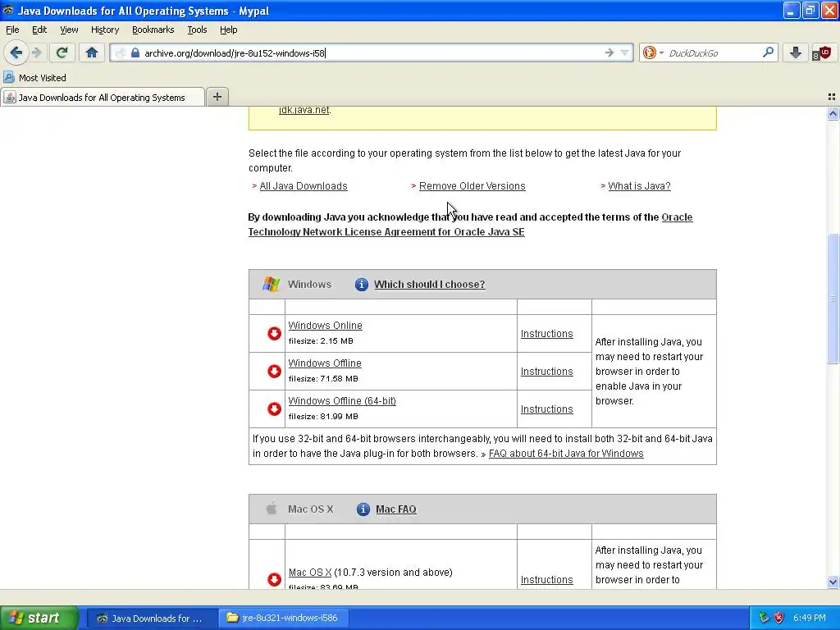Image resolution: width=840 pixels, height=630 pixels.
Task: Click the vertical scrollbar thumb
Action: (833, 299)
